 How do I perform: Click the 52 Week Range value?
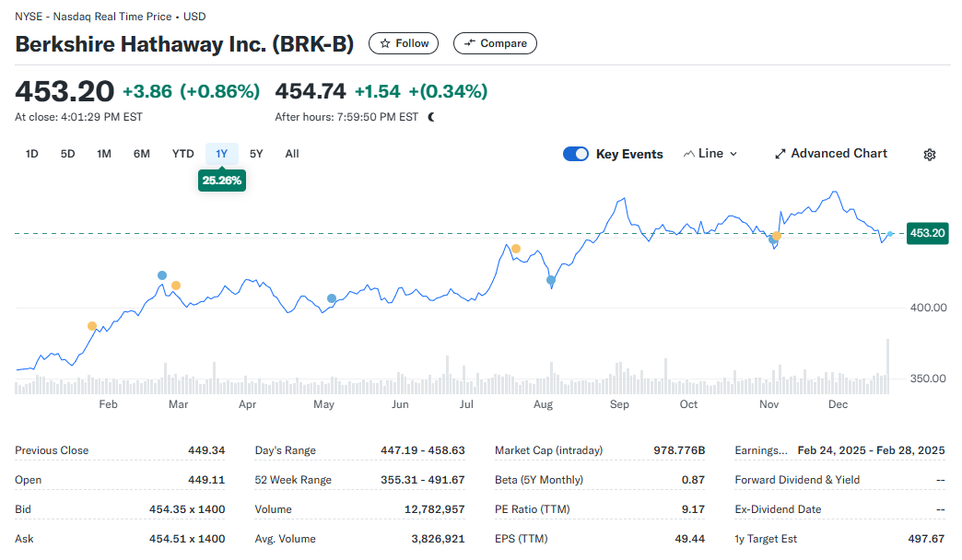(423, 480)
